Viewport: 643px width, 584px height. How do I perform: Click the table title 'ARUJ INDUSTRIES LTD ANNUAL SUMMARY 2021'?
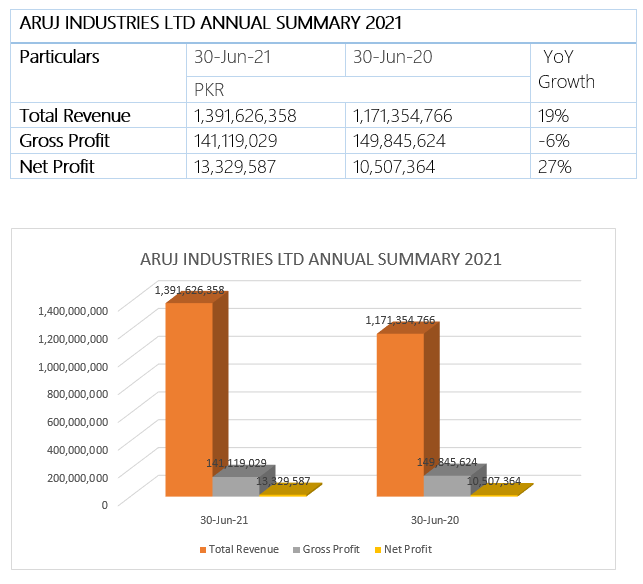coord(210,23)
